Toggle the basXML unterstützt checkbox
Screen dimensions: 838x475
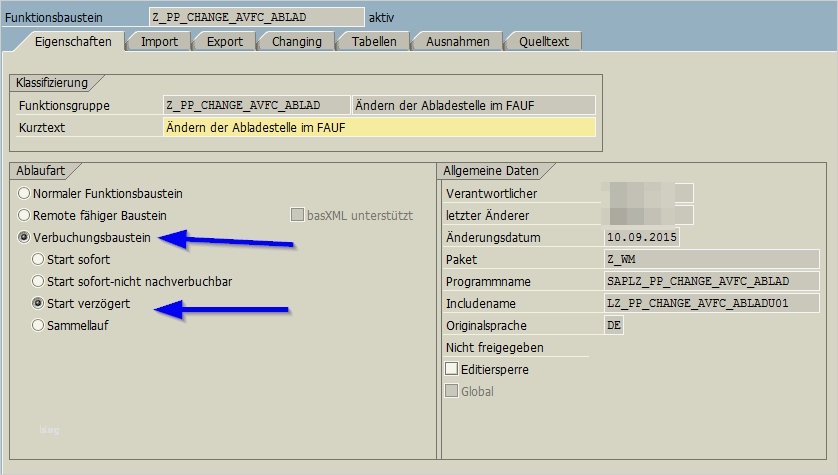pyautogui.click(x=297, y=215)
